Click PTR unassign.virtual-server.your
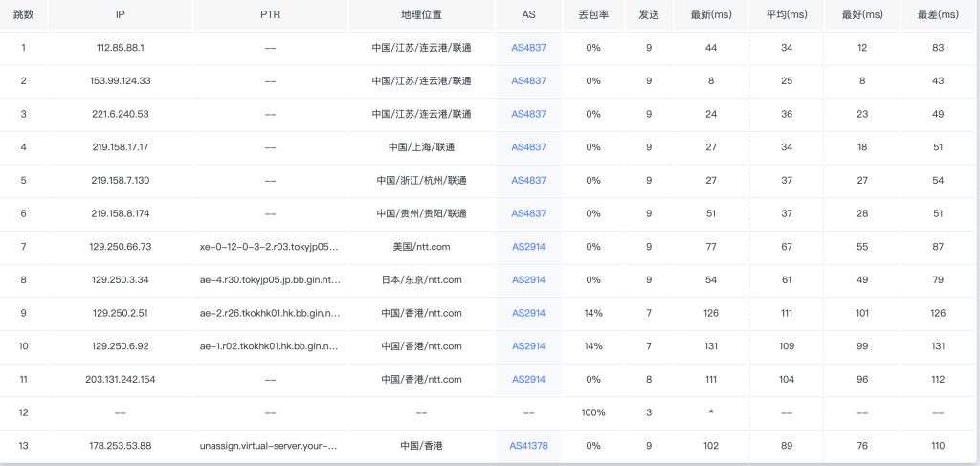 (270, 446)
